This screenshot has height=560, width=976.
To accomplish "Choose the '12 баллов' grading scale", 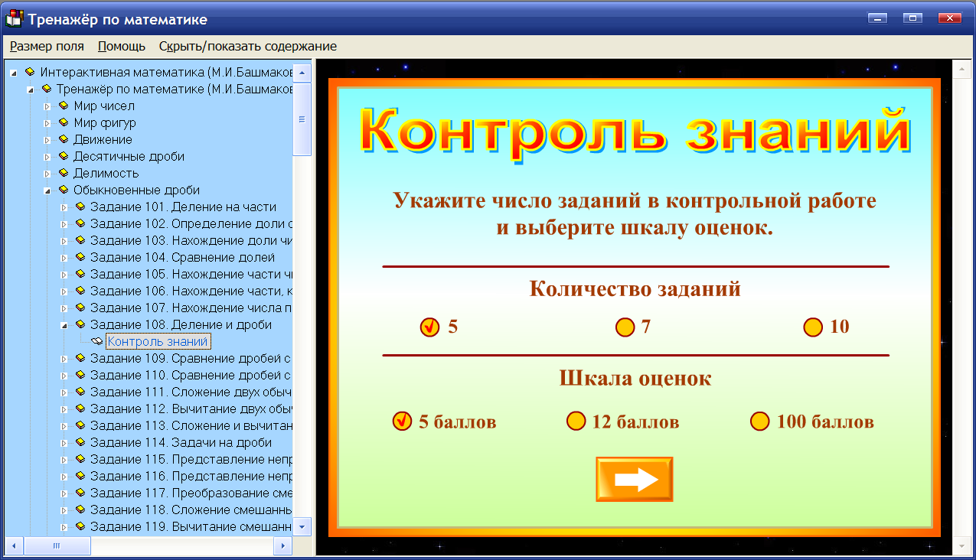I will click(576, 421).
